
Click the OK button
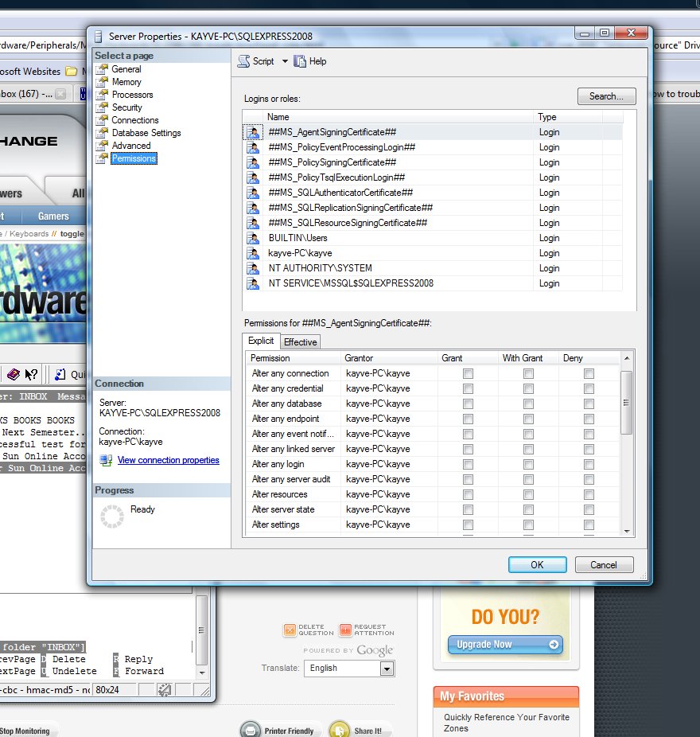538,565
